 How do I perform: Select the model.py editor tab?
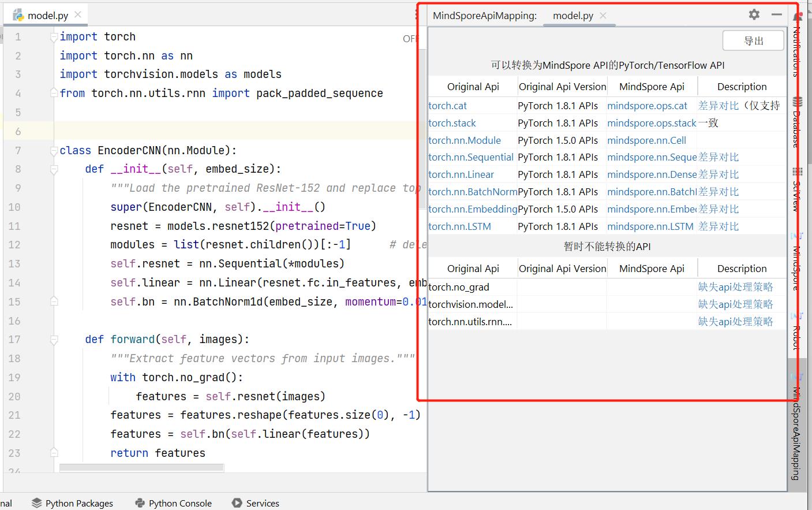[x=47, y=16]
